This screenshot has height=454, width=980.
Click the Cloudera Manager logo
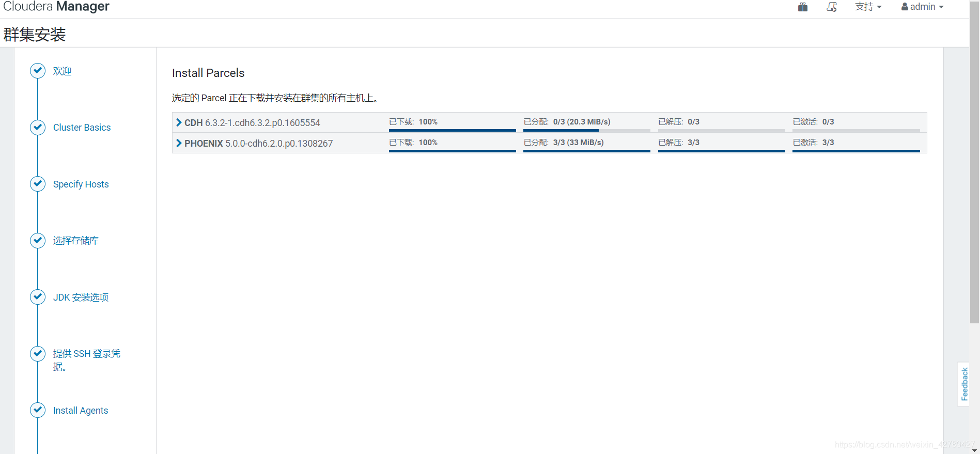56,6
